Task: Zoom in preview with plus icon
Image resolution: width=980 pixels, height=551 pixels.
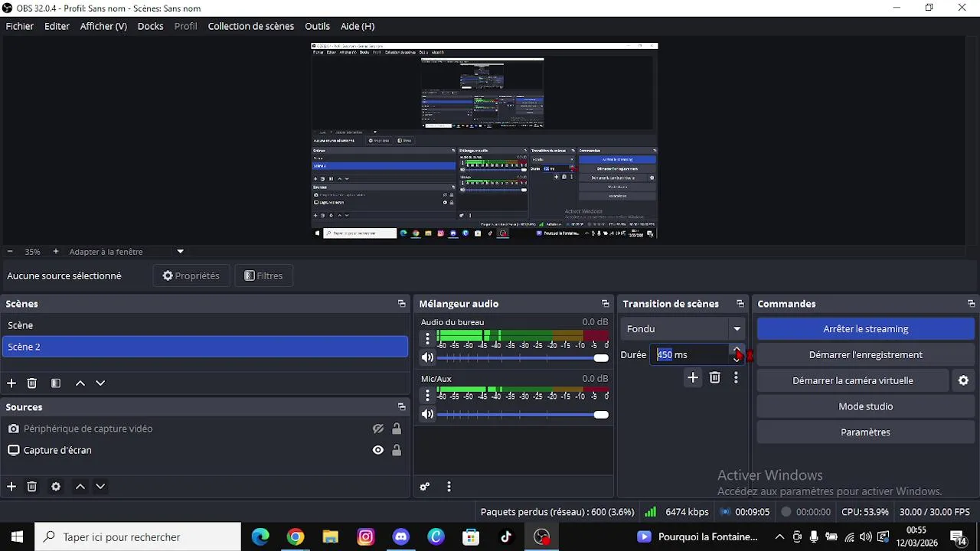Action: pyautogui.click(x=56, y=251)
